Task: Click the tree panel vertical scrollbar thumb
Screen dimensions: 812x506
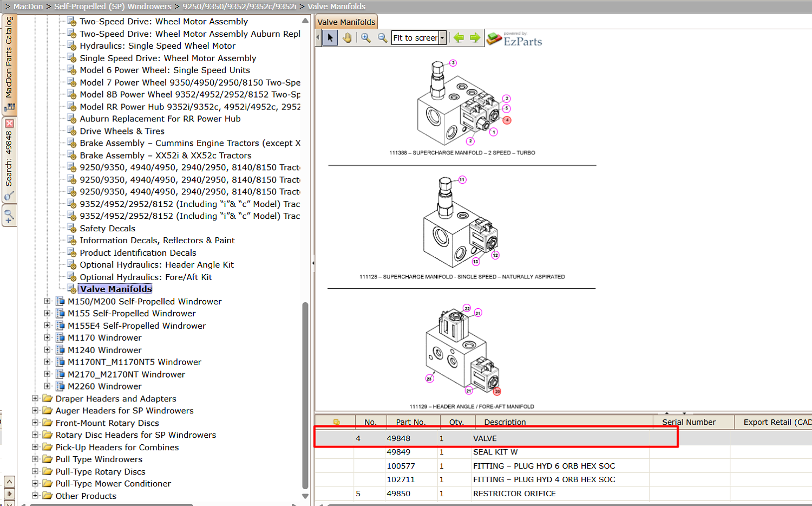Action: tap(305, 395)
